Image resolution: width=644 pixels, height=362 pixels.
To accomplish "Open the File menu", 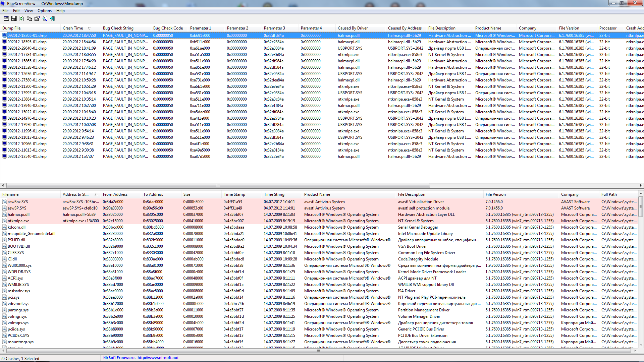I will [x=5, y=11].
